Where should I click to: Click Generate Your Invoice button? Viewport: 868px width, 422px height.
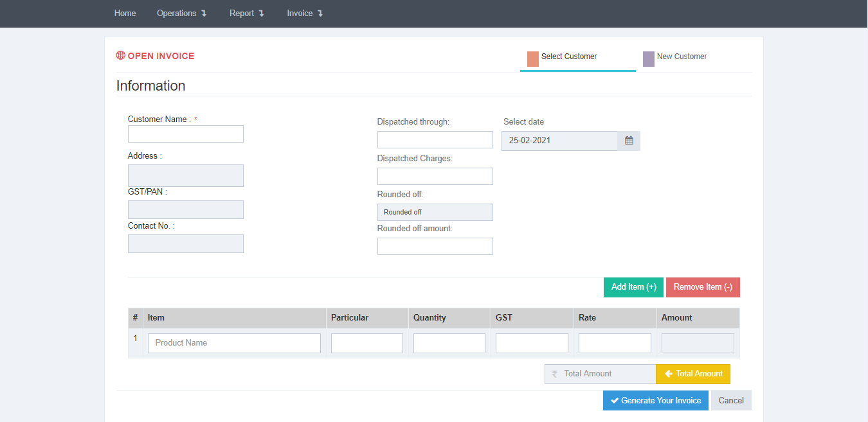[655, 401]
